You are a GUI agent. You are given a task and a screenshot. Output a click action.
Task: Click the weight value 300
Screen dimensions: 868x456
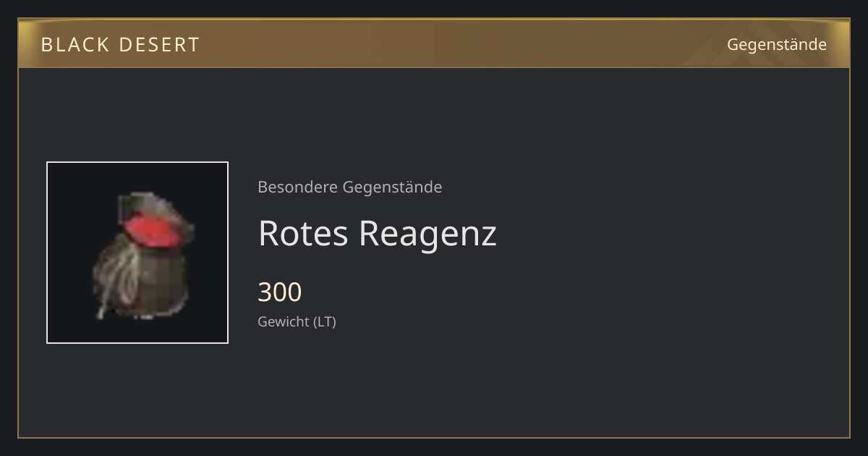[x=280, y=292]
